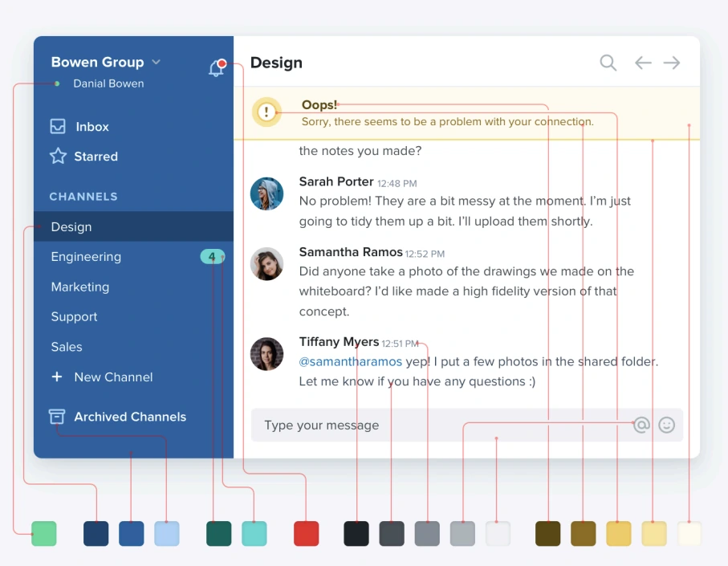View Archived Channels via the archive icon
The height and width of the screenshot is (566, 728).
click(x=56, y=416)
